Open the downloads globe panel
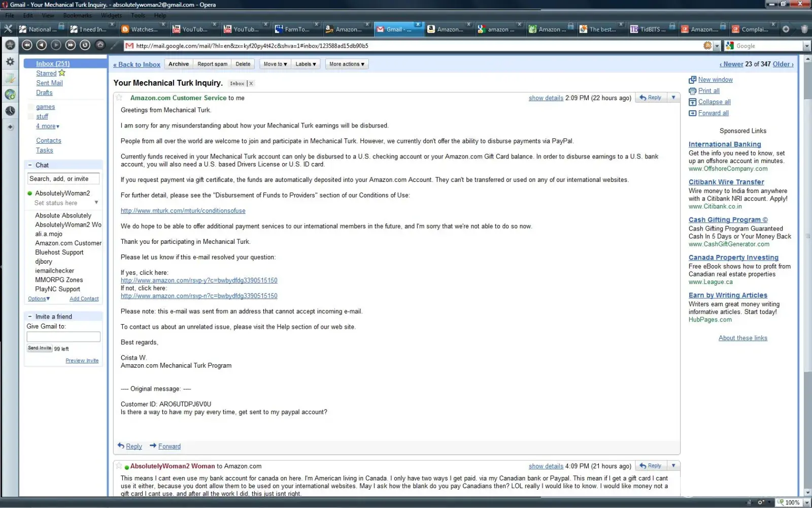This screenshot has width=812, height=508. (x=10, y=94)
